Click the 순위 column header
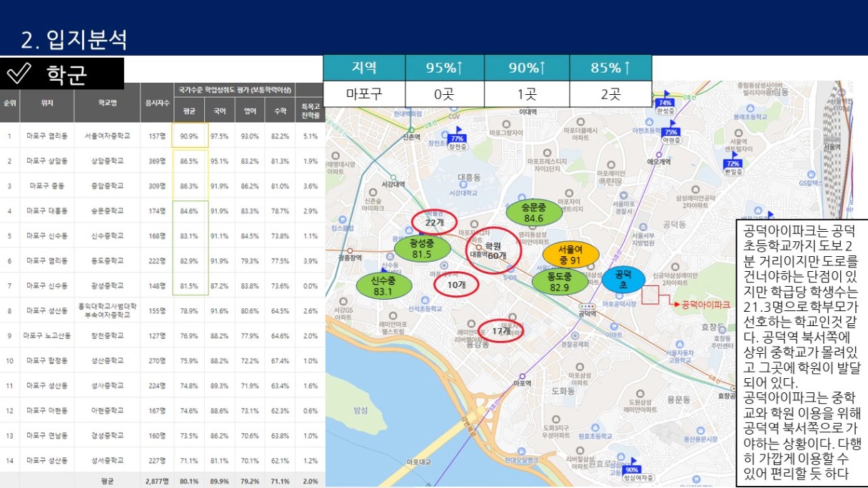The image size is (868, 488). (x=10, y=103)
